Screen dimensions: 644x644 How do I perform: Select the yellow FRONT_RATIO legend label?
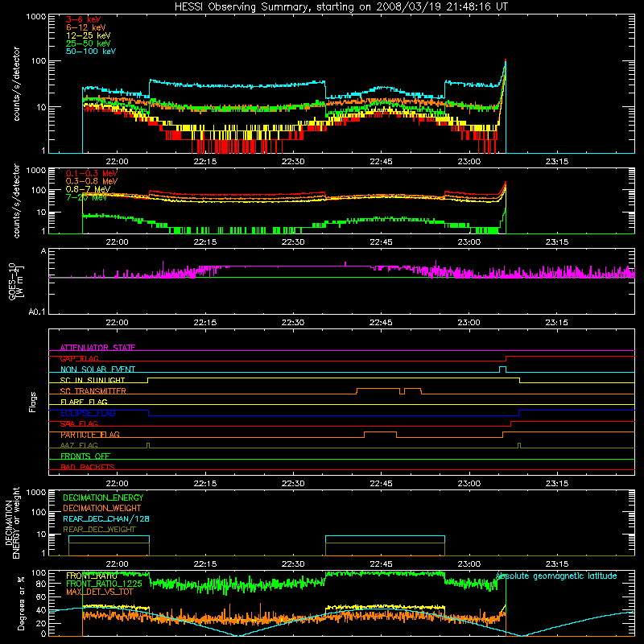coord(92,576)
